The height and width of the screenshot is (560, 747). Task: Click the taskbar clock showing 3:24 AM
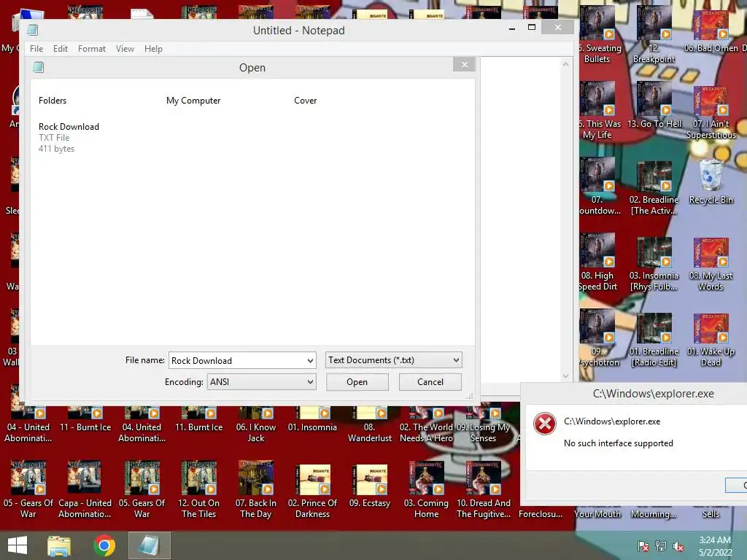[x=715, y=546]
